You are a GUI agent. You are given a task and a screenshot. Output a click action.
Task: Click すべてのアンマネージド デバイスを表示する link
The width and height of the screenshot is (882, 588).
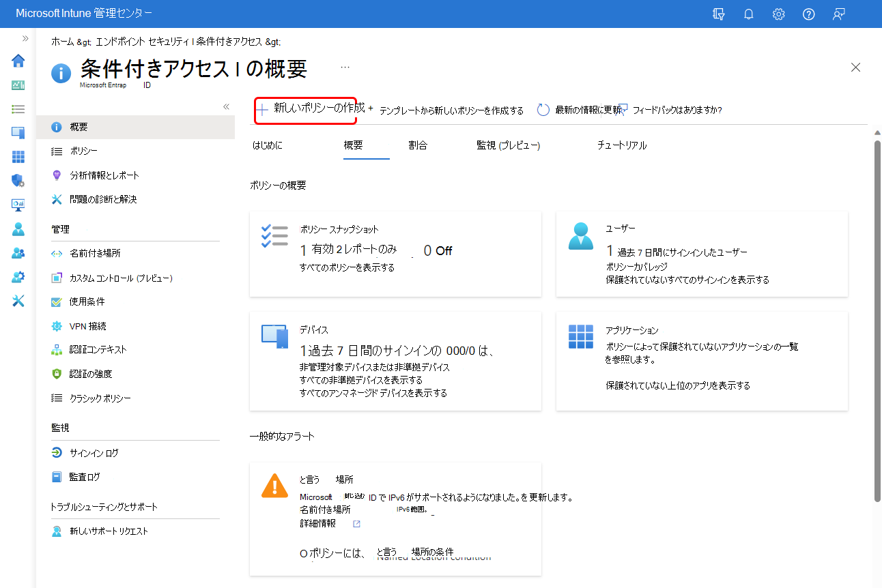click(x=373, y=393)
